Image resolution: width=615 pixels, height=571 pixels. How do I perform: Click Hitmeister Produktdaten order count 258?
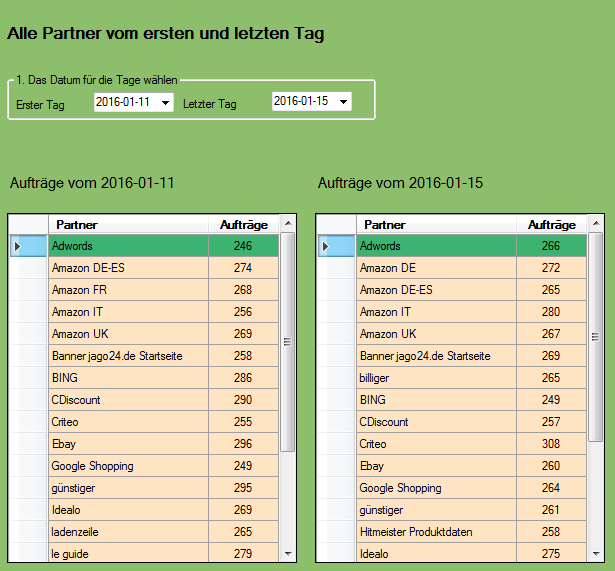pyautogui.click(x=551, y=531)
